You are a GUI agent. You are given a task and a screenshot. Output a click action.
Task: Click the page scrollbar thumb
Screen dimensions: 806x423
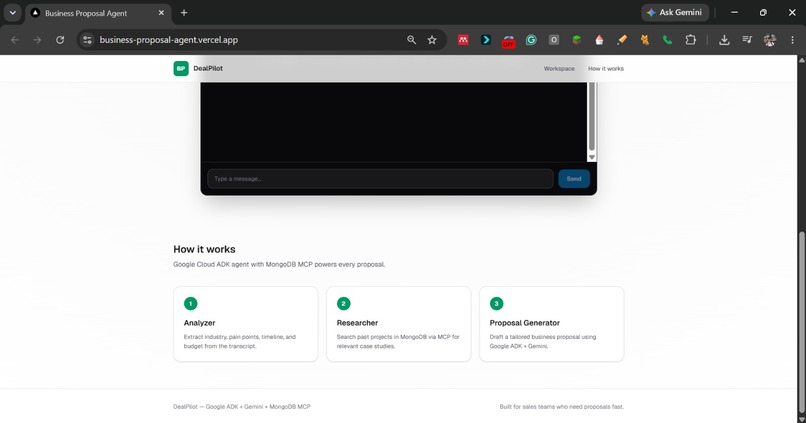[801, 323]
